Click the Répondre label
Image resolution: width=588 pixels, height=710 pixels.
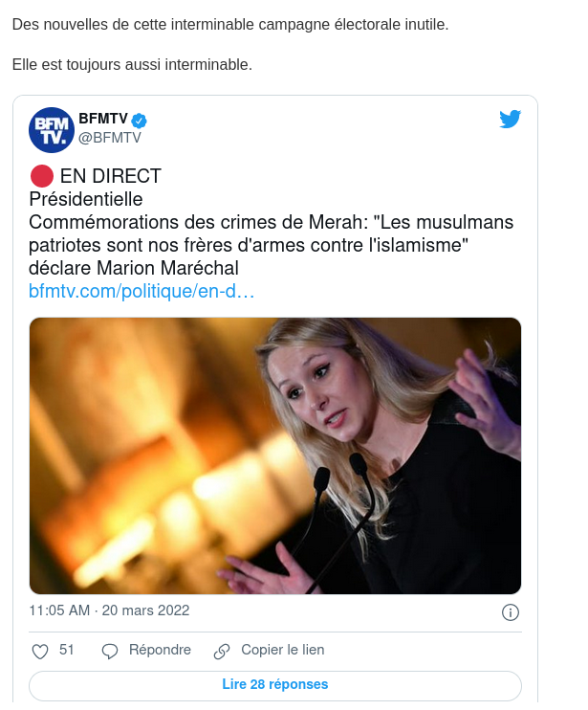[x=160, y=650]
